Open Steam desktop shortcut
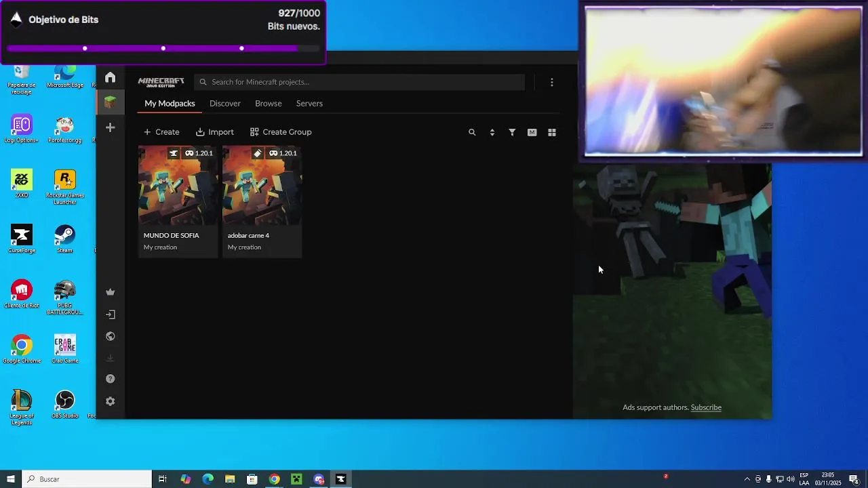 [64, 239]
